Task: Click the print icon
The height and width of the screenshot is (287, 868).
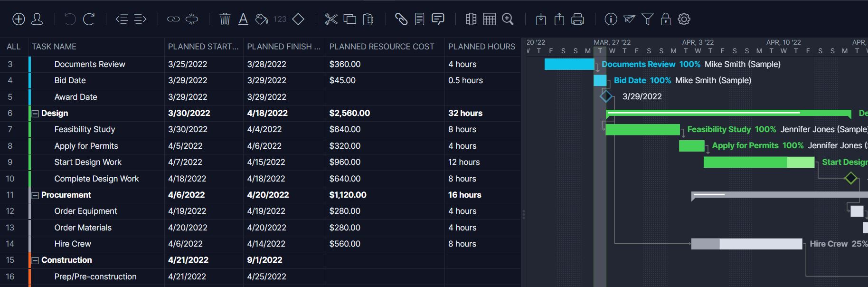Action: (x=577, y=19)
